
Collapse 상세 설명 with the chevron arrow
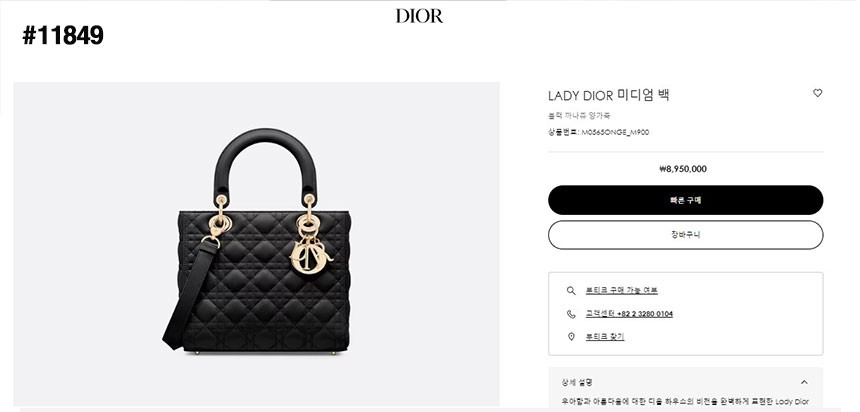804,382
